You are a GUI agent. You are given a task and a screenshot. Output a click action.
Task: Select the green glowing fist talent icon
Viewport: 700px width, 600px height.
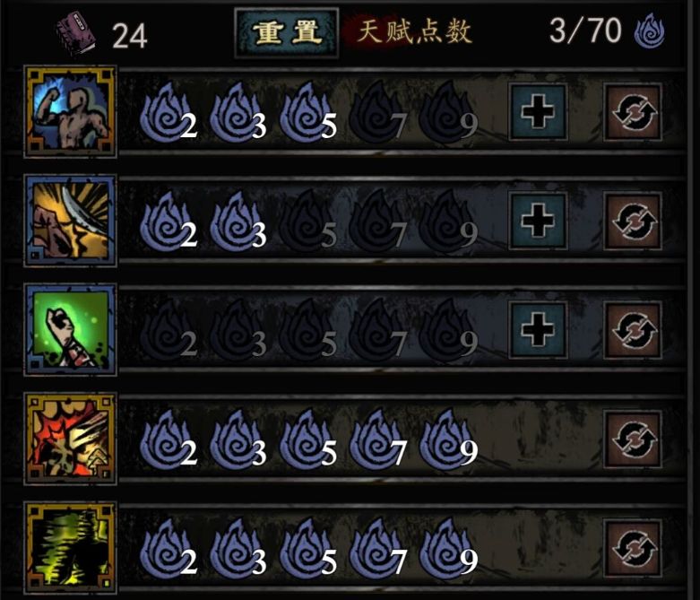click(x=71, y=330)
